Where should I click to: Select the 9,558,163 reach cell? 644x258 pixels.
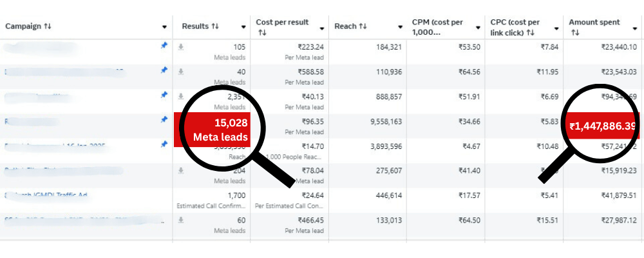click(x=386, y=121)
